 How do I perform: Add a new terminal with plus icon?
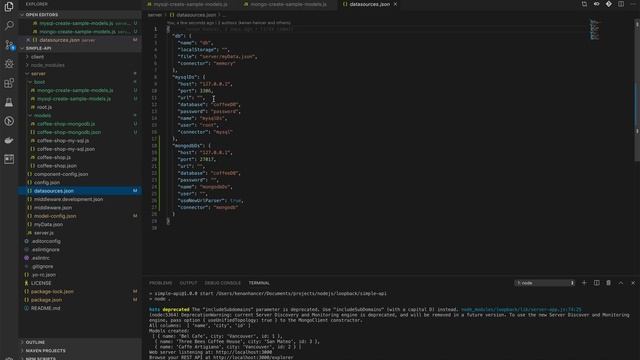584,283
